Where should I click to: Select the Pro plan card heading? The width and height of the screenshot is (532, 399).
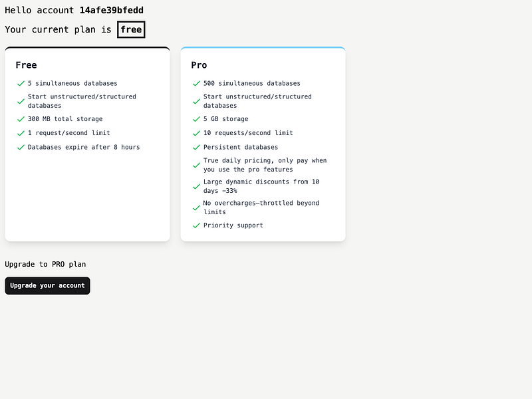[199, 65]
